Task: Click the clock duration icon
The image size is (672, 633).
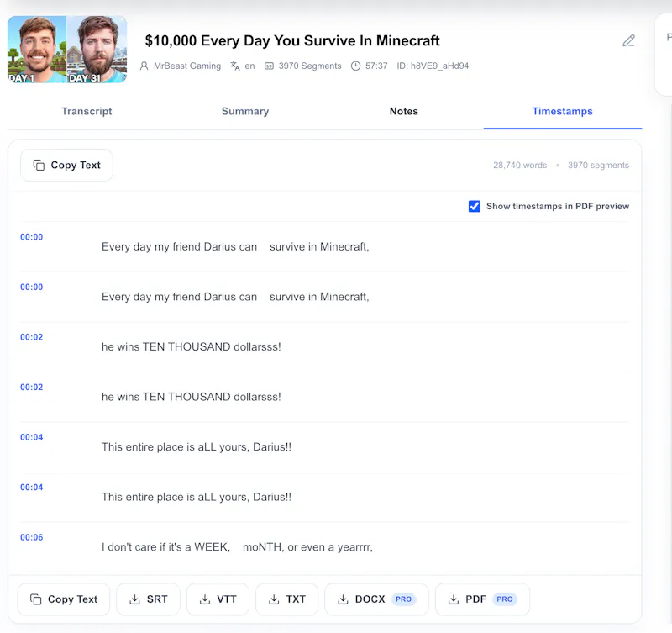Action: (x=355, y=66)
